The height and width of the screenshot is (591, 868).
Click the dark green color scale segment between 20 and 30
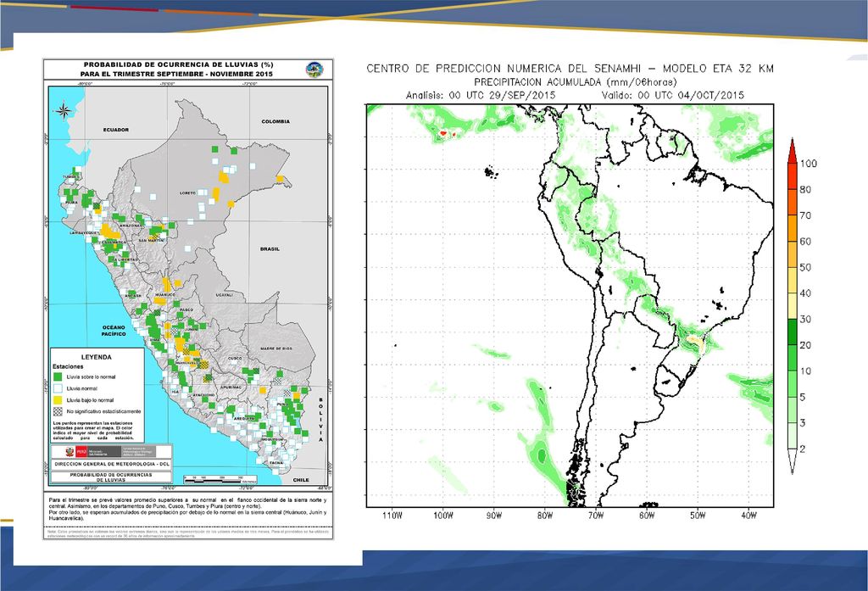tap(793, 332)
